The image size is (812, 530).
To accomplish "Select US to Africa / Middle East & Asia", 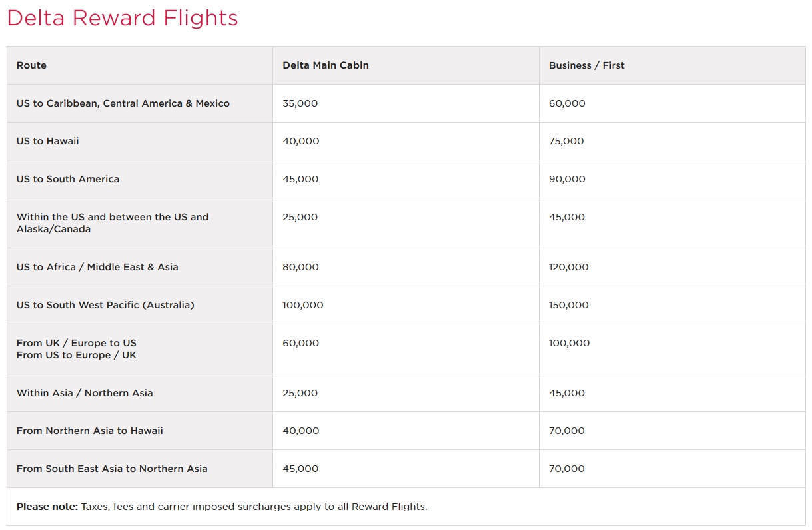I will 97,267.
